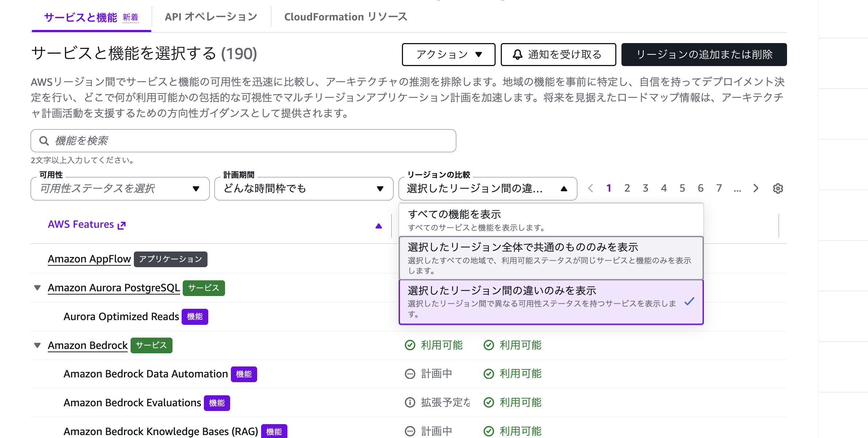This screenshot has width=868, height=438.
Task: Go to page 5
Action: click(682, 188)
